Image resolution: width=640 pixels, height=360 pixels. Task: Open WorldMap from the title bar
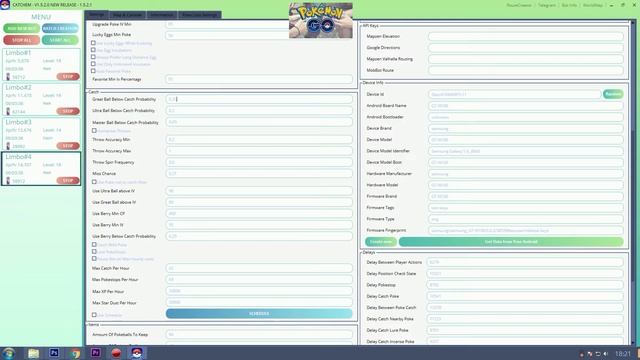click(593, 5)
